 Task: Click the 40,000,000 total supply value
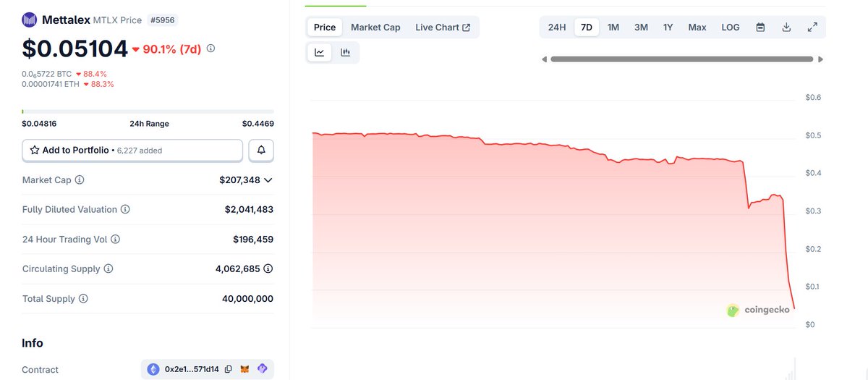click(247, 298)
